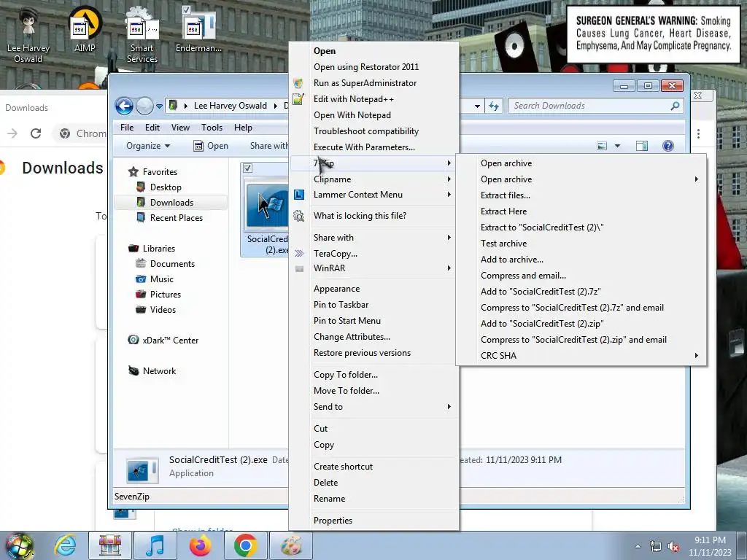
Task: Click the Explorer Back arrow button
Action: point(124,106)
